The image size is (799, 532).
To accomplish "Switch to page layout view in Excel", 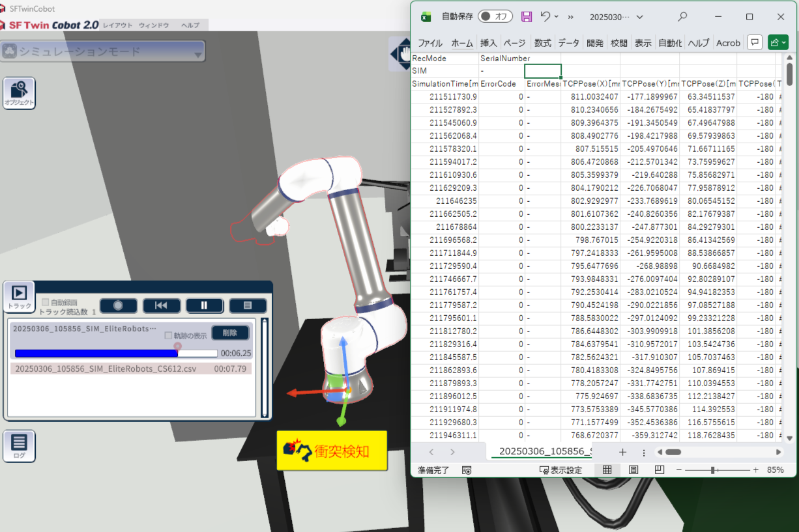I will [633, 469].
